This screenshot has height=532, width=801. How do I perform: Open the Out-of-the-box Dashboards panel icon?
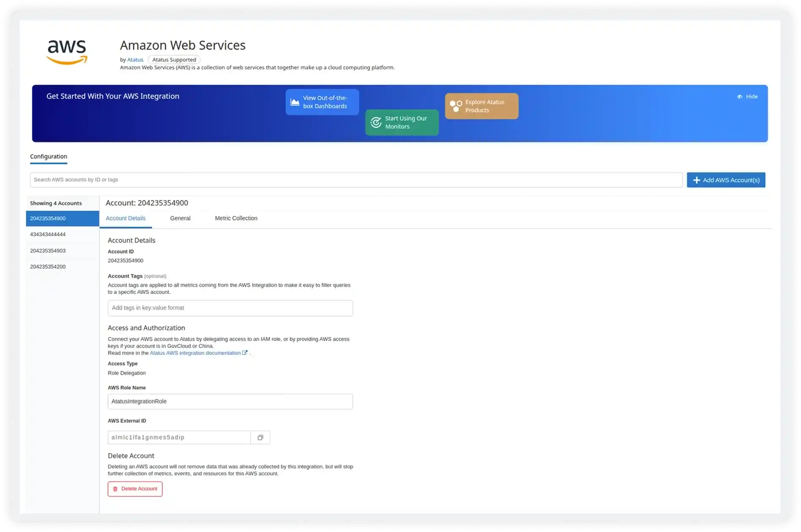pyautogui.click(x=295, y=102)
